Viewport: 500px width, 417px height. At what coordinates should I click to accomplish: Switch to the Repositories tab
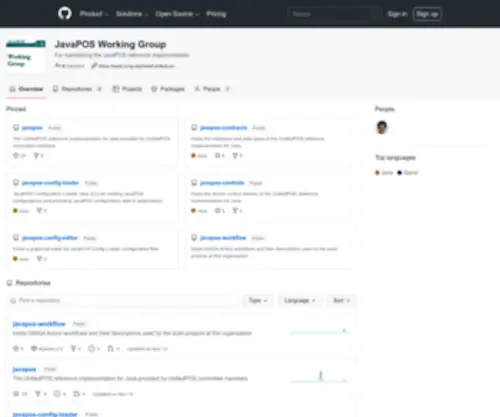pyautogui.click(x=77, y=89)
